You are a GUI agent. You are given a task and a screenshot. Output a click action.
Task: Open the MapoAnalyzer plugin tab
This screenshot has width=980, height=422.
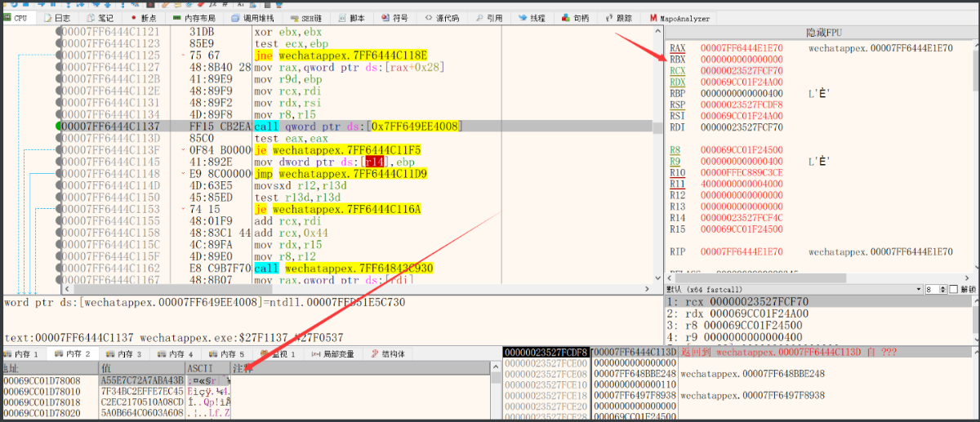tap(679, 17)
